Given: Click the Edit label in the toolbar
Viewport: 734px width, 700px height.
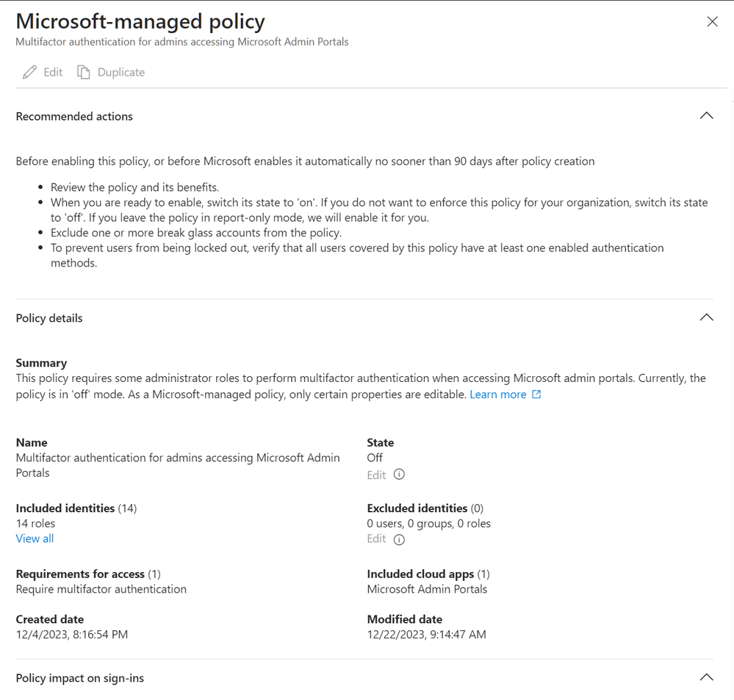Looking at the screenshot, I should 53,72.
